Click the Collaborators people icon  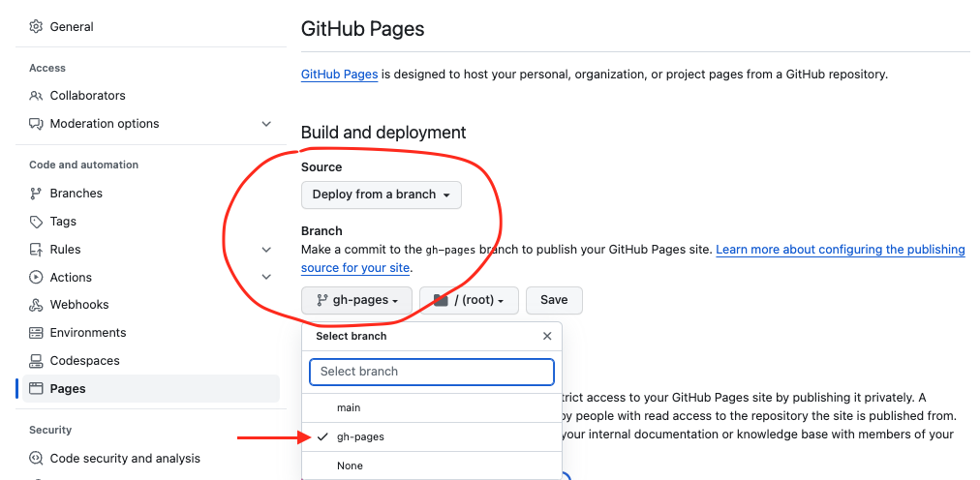pyautogui.click(x=36, y=96)
